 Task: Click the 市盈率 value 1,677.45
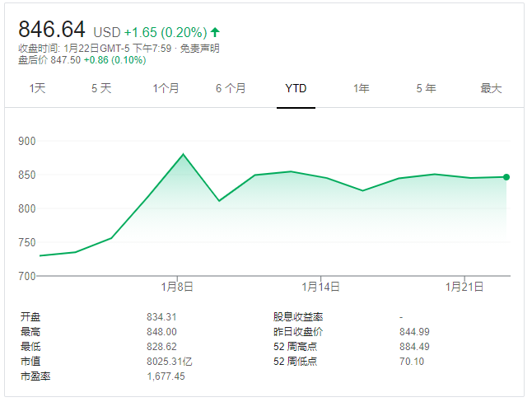[x=166, y=376]
